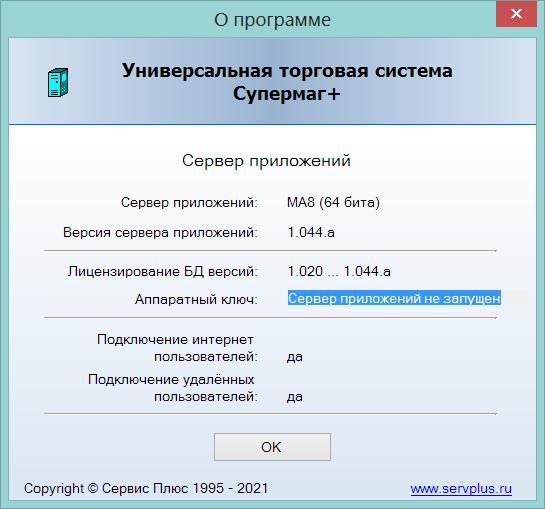Open the www.servplus.ru website link
545x509 pixels.
(461, 488)
